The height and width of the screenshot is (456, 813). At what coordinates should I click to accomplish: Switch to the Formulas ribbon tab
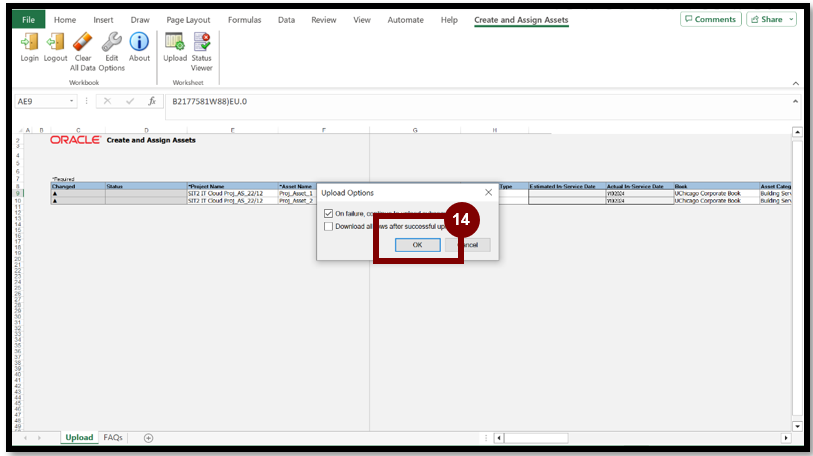[244, 20]
